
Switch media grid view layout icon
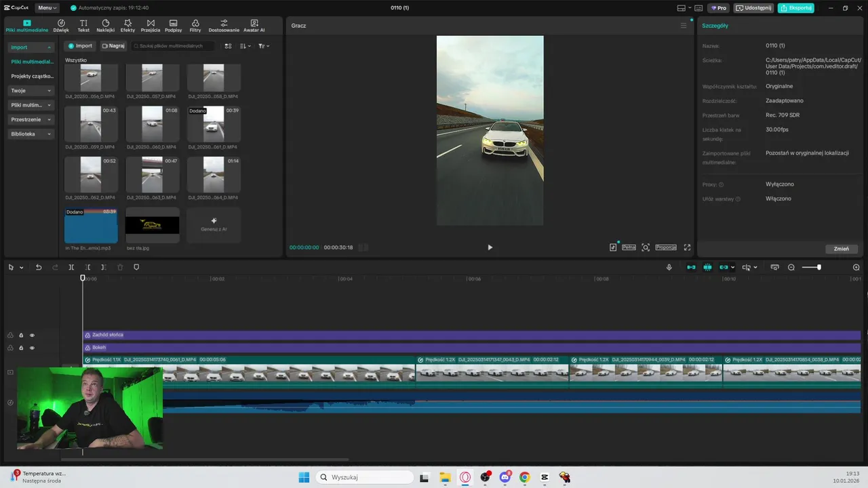tap(228, 46)
